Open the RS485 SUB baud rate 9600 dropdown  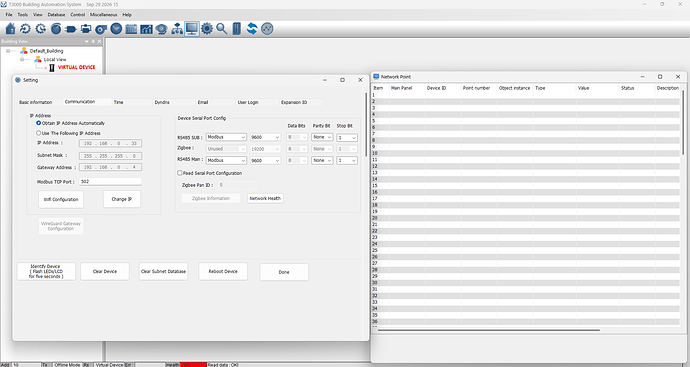click(265, 137)
